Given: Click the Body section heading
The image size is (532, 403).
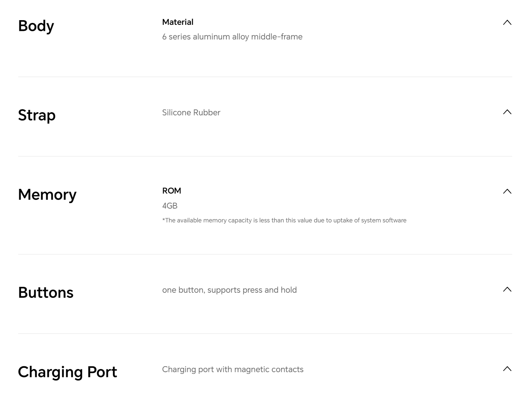Looking at the screenshot, I should pos(36,26).
